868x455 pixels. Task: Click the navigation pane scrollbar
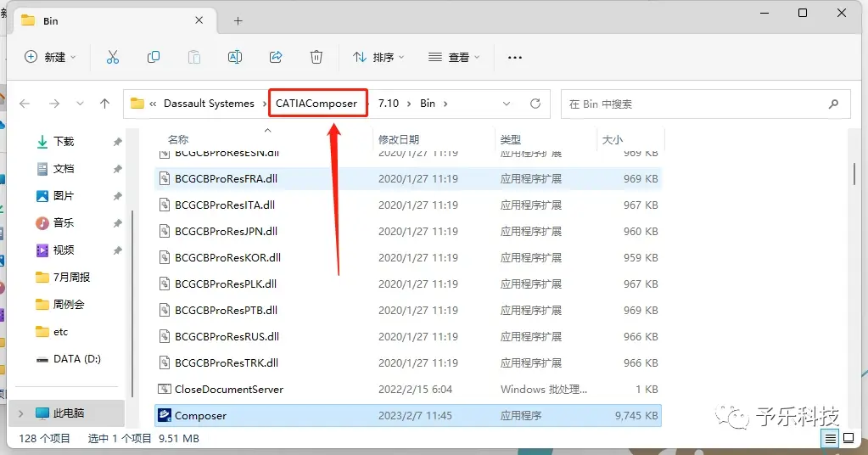[x=132, y=303]
